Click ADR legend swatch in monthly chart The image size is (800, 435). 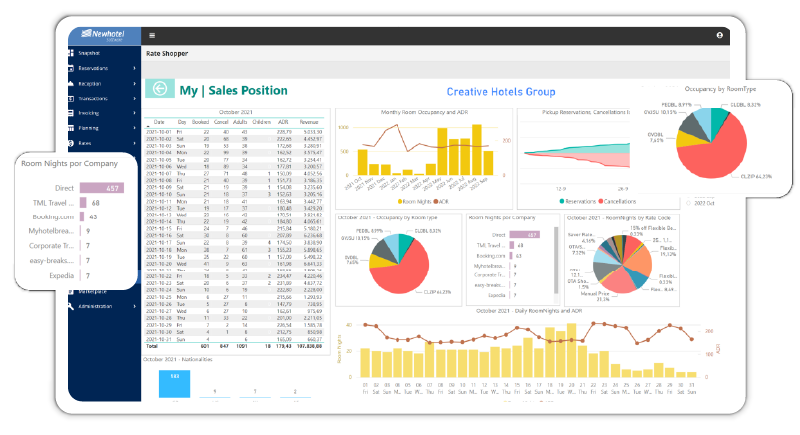pyautogui.click(x=436, y=201)
